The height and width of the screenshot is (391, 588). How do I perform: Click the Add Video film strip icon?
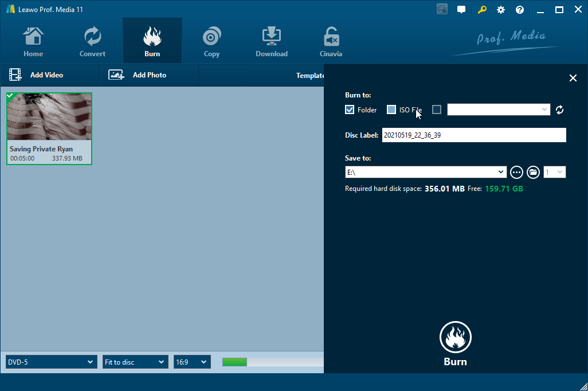[x=15, y=75]
